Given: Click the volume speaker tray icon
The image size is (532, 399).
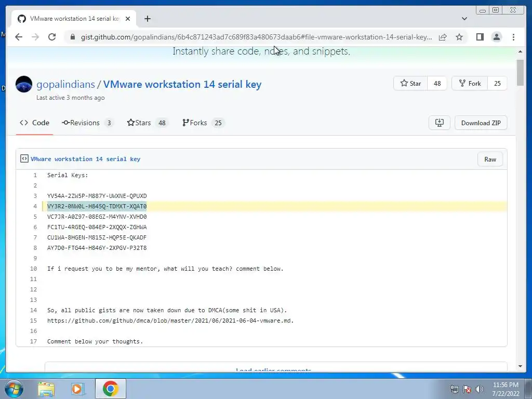Looking at the screenshot, I should pos(480,389).
